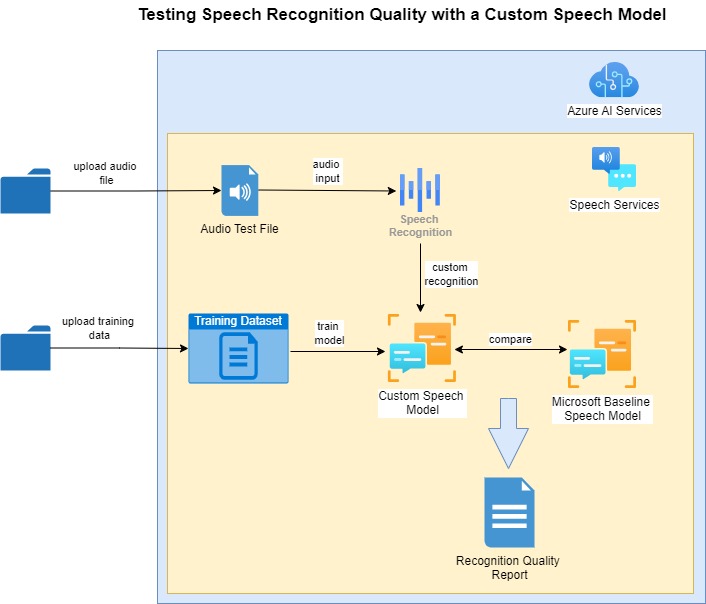This screenshot has width=706, height=604.
Task: Select the 'custom recognition' connector label
Action: [x=451, y=275]
